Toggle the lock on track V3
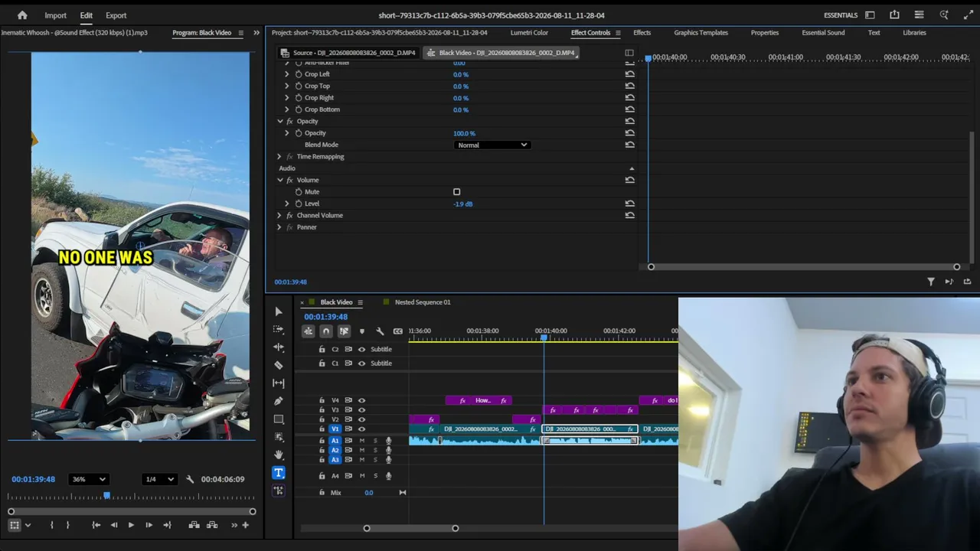The height and width of the screenshot is (551, 980). point(322,410)
